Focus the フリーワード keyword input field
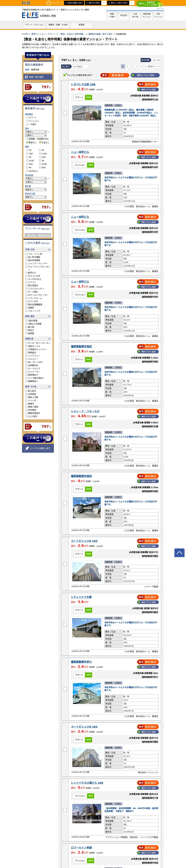The width and height of the screenshot is (186, 868). point(38,235)
